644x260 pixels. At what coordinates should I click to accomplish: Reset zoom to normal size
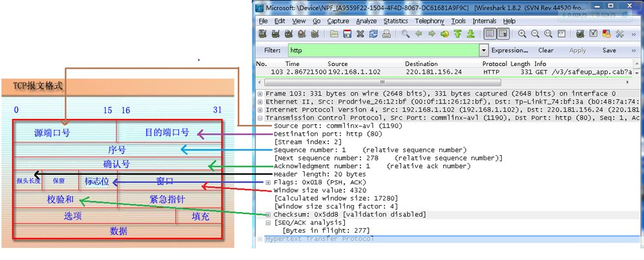548,34
